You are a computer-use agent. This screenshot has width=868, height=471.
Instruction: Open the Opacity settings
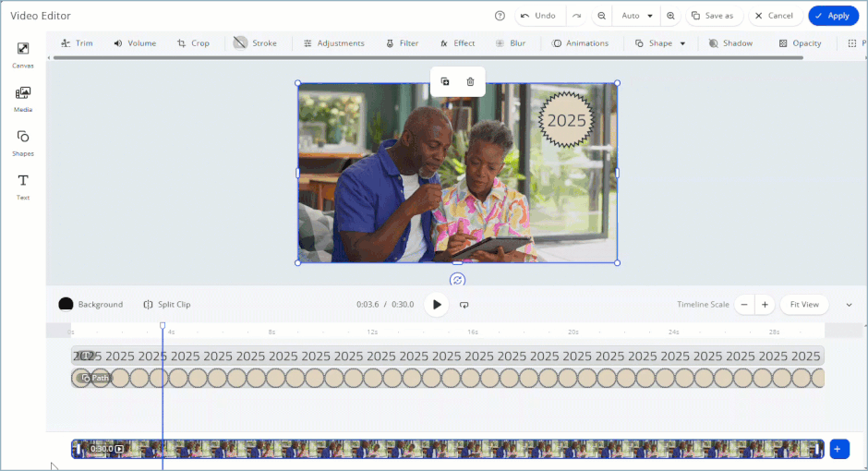point(800,43)
